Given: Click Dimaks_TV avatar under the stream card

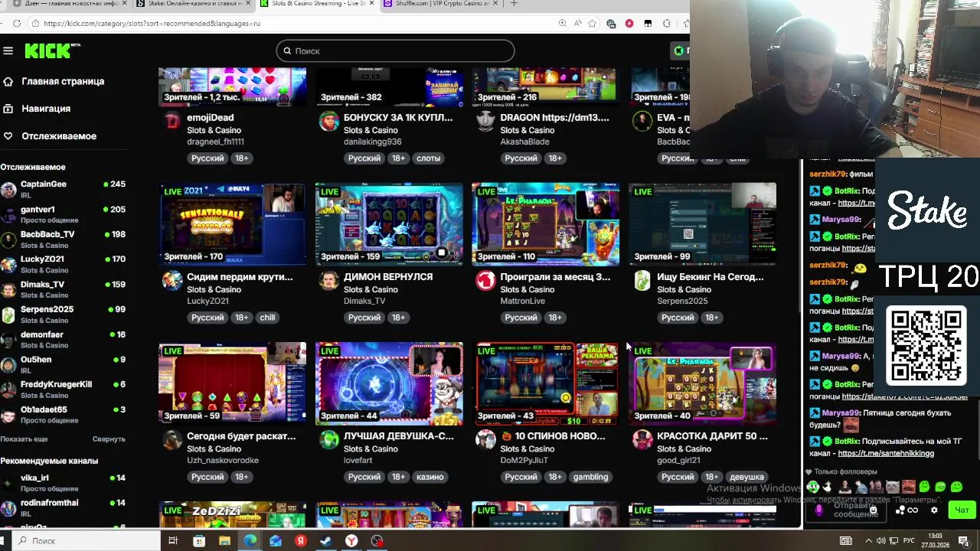Looking at the screenshot, I should click(328, 281).
